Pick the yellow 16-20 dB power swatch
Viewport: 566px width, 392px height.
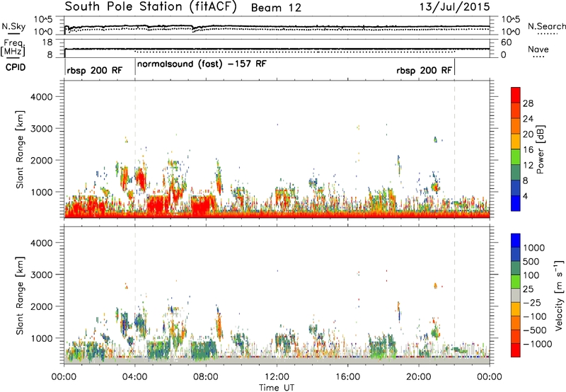[x=516, y=141]
